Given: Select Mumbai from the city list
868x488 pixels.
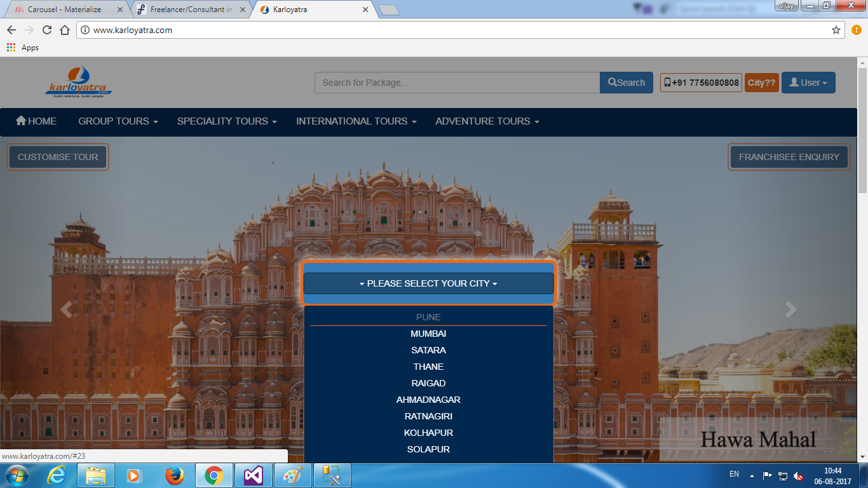Looking at the screenshot, I should point(428,334).
